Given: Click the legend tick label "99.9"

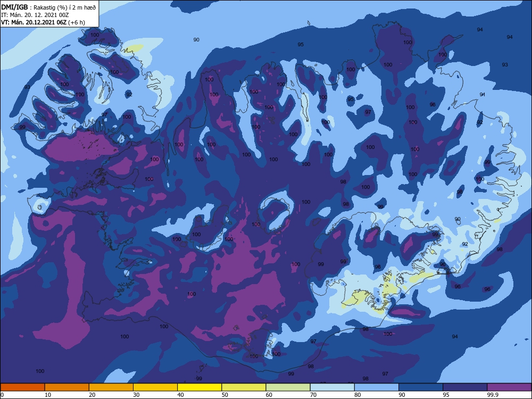Looking at the screenshot, I should 493,395.
